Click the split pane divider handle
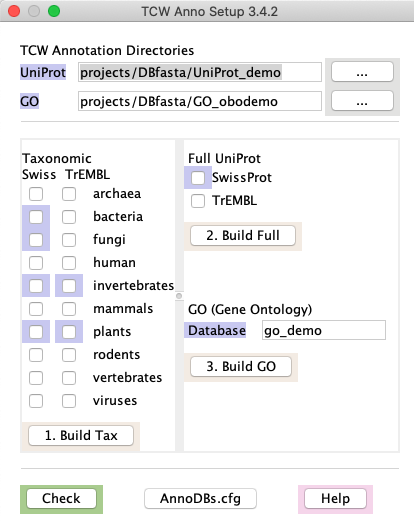414x521 pixels. 179,296
